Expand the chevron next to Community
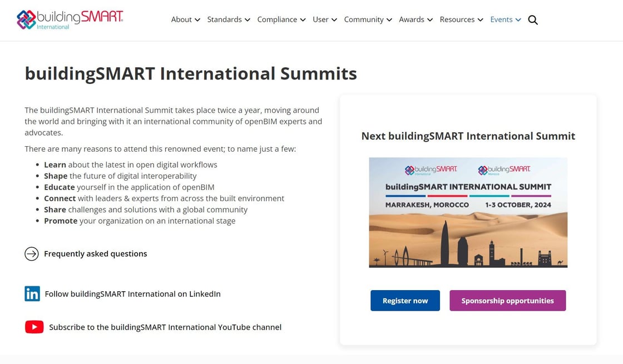The width and height of the screenshot is (623, 364). click(389, 20)
